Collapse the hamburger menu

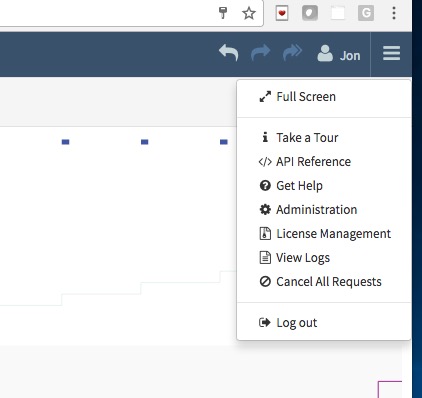click(391, 54)
